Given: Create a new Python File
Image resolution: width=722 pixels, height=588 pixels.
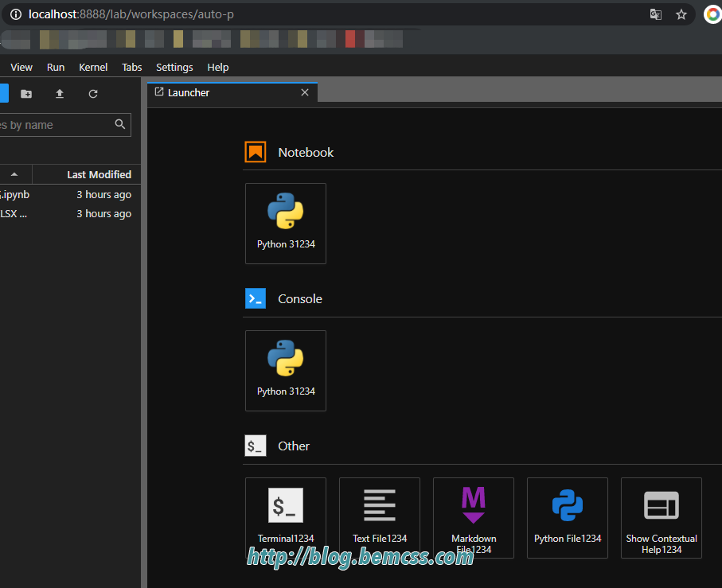Looking at the screenshot, I should (568, 518).
